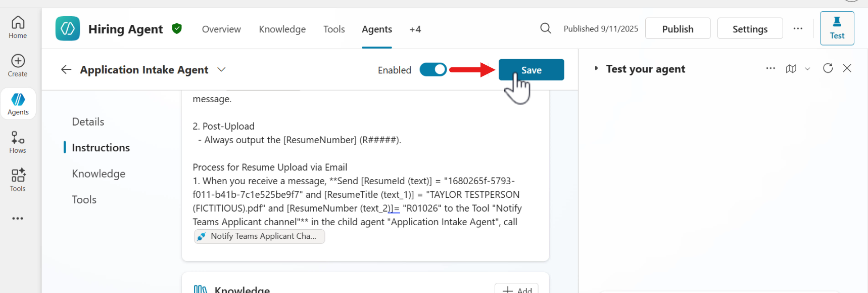The image size is (868, 293).
Task: Click the Publish button
Action: coord(678,29)
